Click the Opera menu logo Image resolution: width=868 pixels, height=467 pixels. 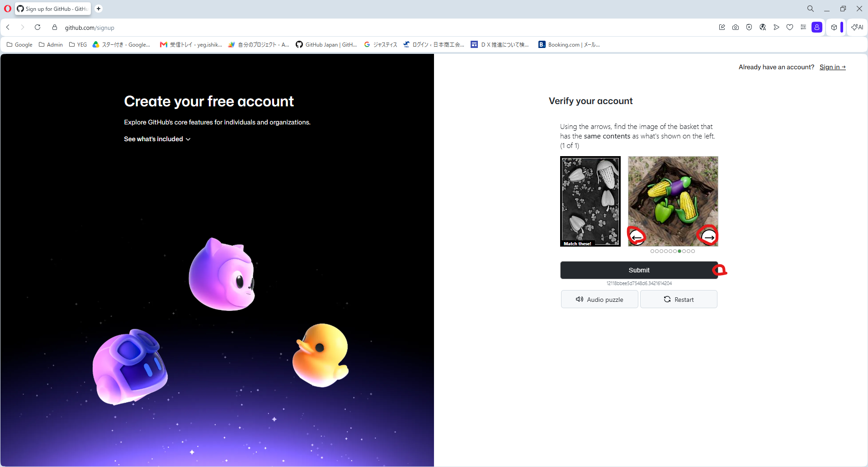point(7,9)
